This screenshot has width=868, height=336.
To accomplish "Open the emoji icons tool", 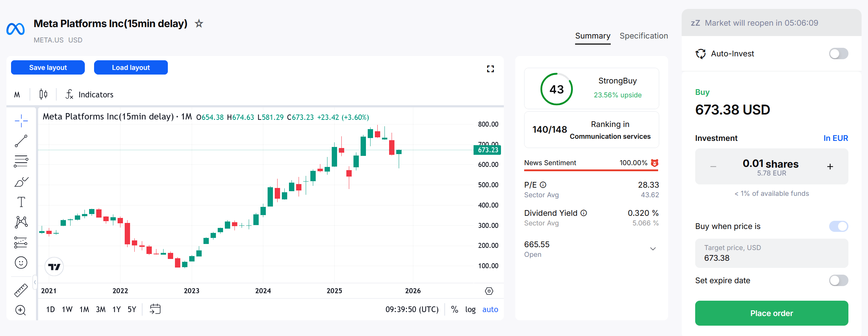I will point(21,263).
